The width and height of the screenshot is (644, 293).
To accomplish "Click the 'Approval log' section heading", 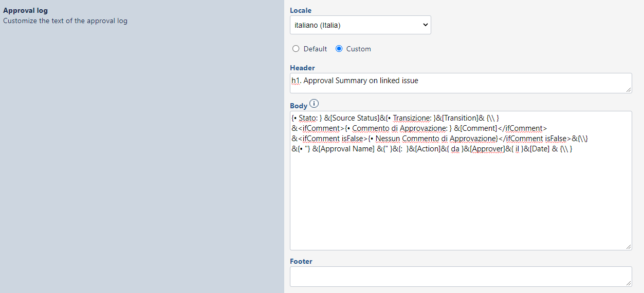I will coord(25,10).
